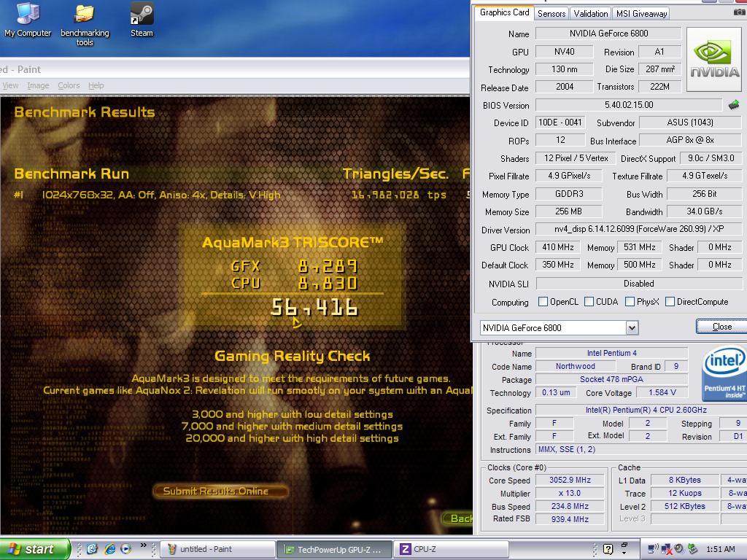Click the Device ID value 10DE - 0041
The width and height of the screenshot is (747, 560).
coord(560,122)
